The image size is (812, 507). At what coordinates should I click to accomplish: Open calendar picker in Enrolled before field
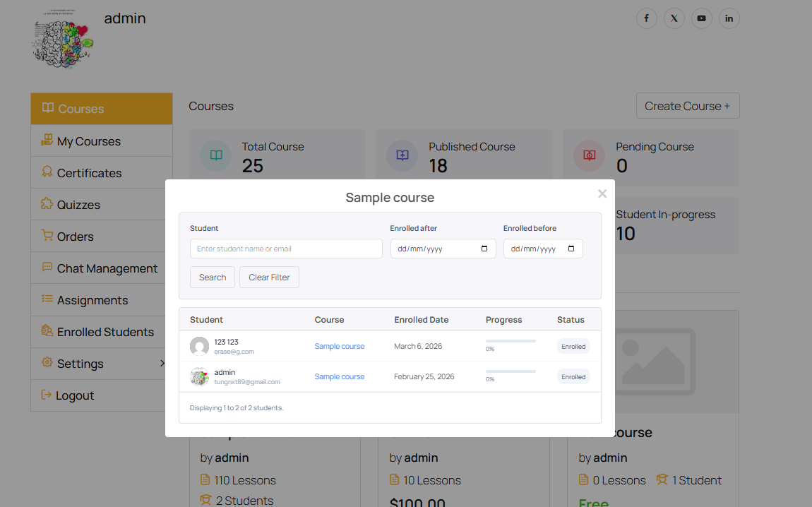pos(571,249)
